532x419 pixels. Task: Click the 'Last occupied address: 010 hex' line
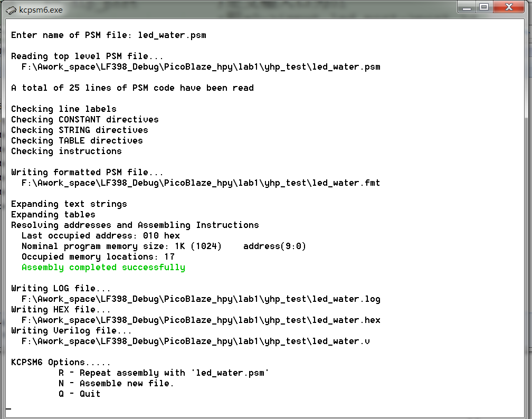(x=101, y=235)
